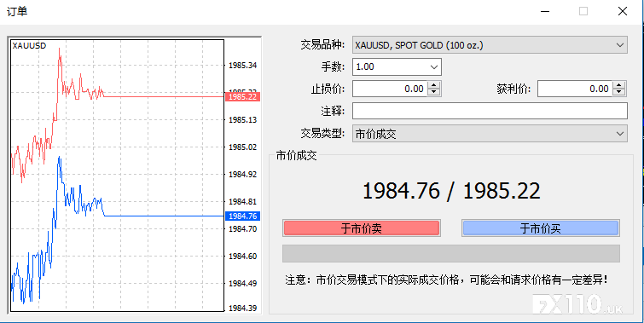Click the 交易类型 label
This screenshot has width=644, height=323.
tap(322, 134)
